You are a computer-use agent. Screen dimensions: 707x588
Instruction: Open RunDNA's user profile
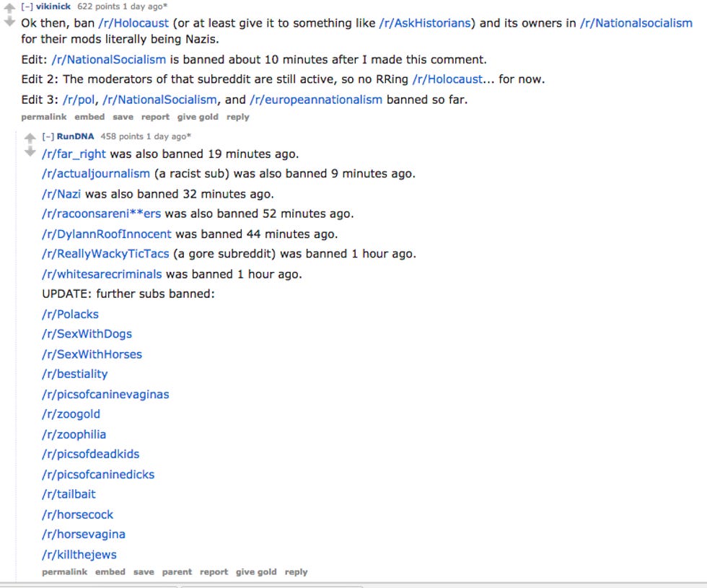[x=75, y=136]
